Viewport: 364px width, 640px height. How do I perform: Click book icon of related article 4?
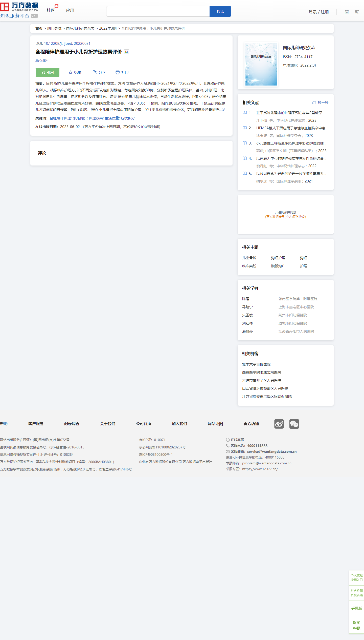(245, 158)
